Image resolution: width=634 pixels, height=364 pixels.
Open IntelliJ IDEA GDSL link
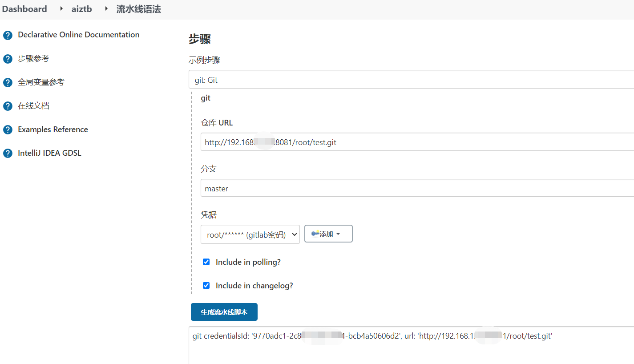click(49, 153)
